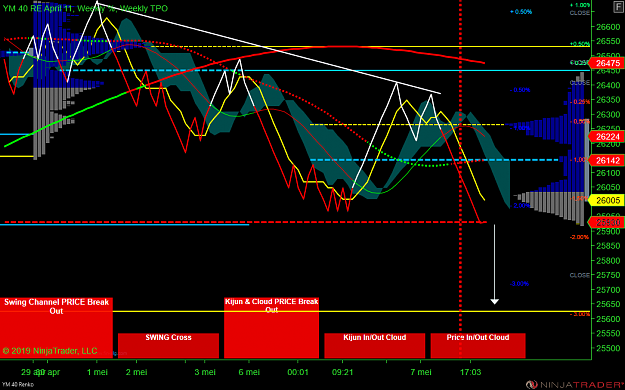Screen dimensions: 625x390
Task: Click the 26100 price axis label
Action: tap(608, 173)
